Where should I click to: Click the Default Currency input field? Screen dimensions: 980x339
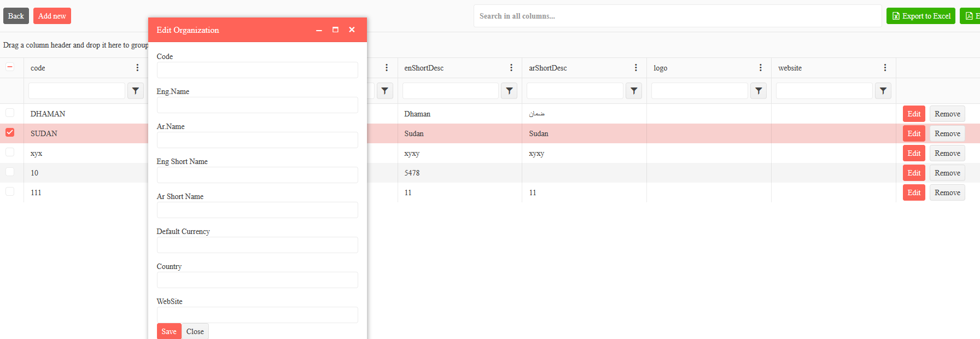pyautogui.click(x=257, y=245)
